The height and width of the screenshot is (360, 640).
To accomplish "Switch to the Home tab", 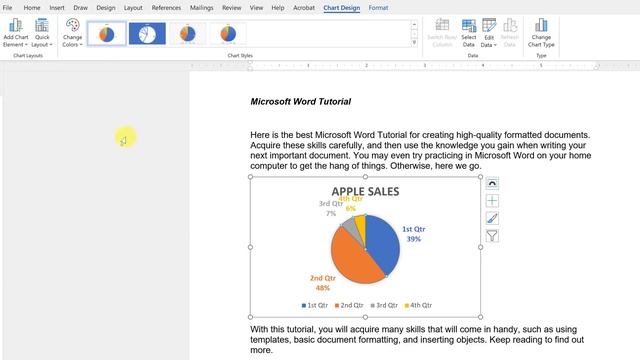I will click(x=32, y=8).
